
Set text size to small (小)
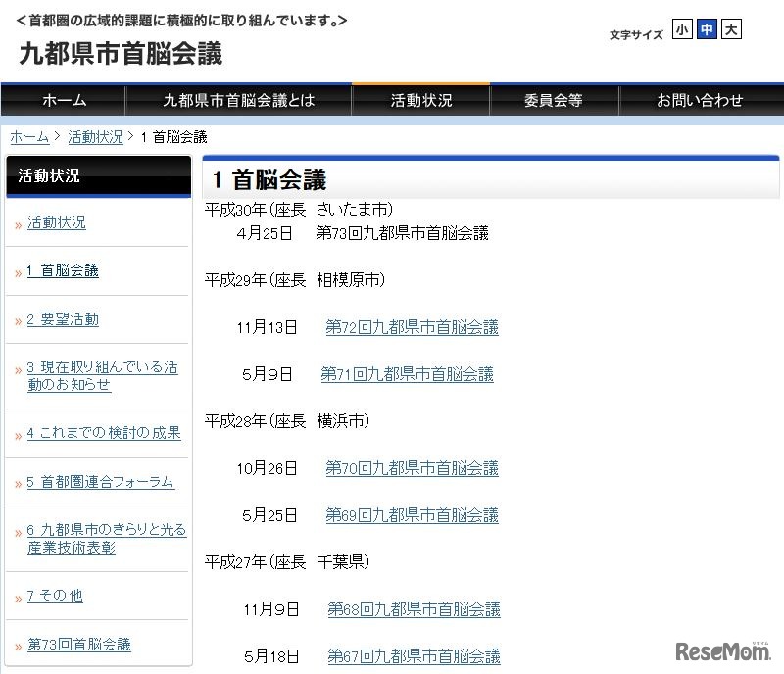[x=682, y=30]
